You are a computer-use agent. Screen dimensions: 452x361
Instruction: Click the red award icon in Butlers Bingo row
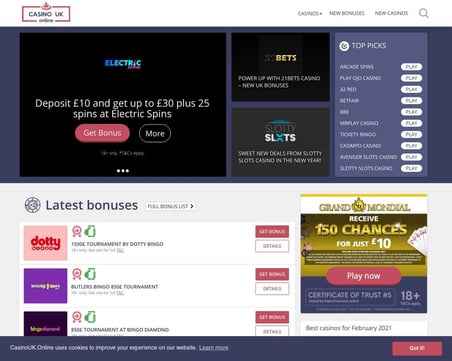click(77, 274)
